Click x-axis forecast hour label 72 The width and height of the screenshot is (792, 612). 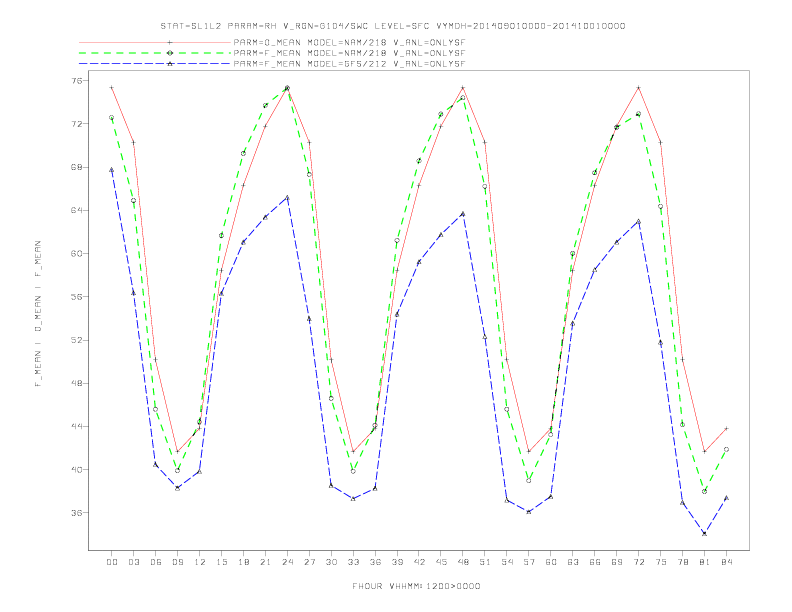coord(639,562)
